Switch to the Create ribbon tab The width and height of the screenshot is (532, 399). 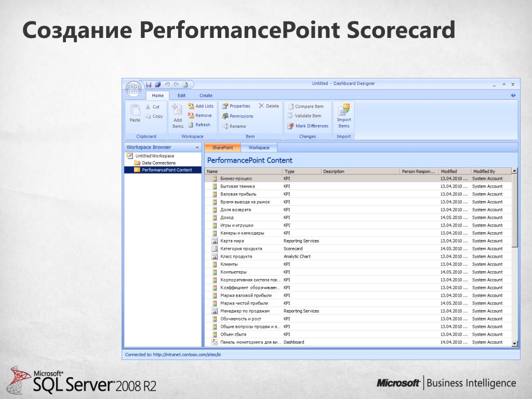(x=206, y=96)
